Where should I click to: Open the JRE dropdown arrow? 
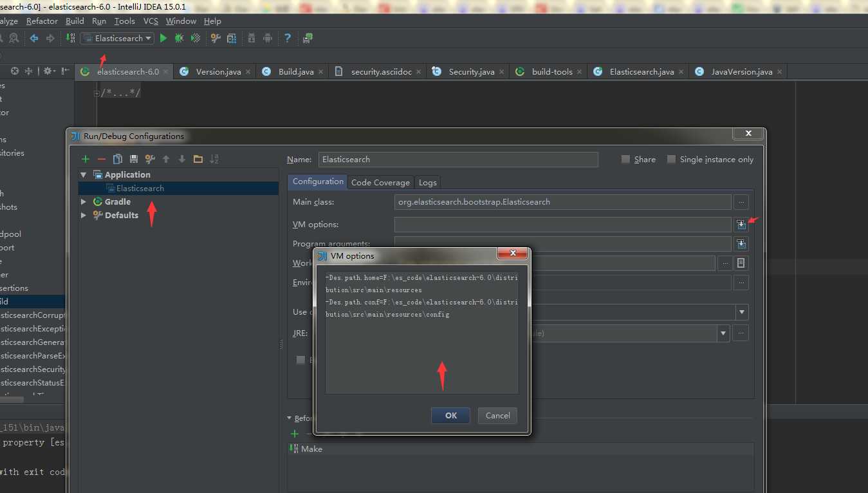point(724,333)
